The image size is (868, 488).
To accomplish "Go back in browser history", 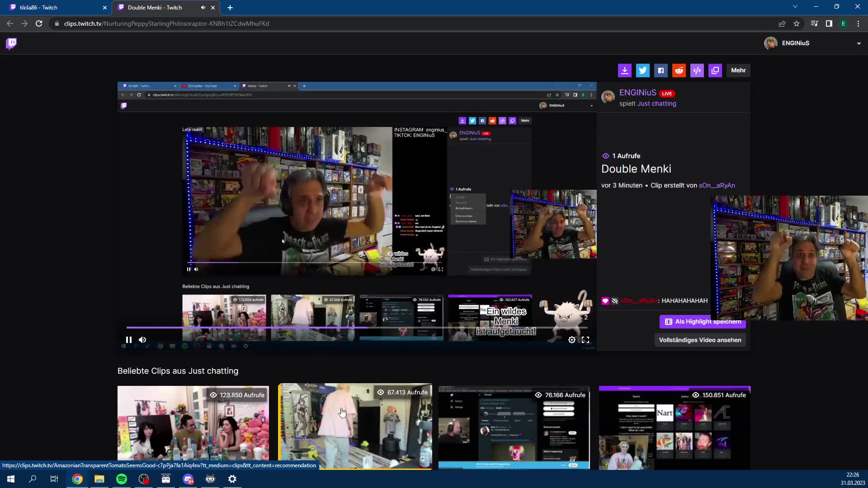I will click(10, 23).
